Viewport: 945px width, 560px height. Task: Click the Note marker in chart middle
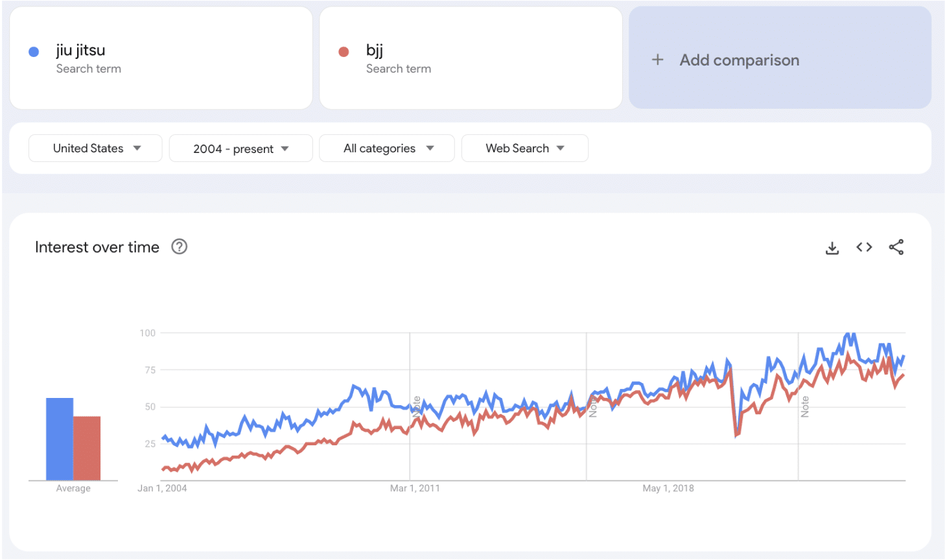pyautogui.click(x=592, y=407)
